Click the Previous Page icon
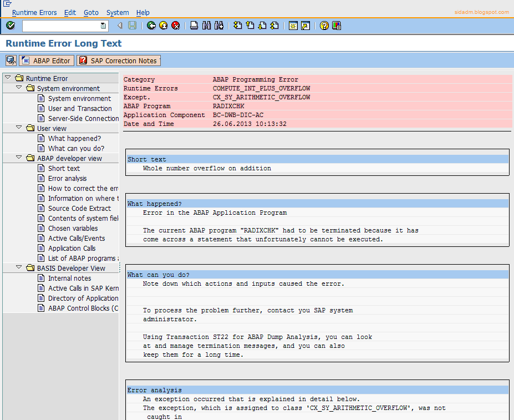 (x=250, y=26)
